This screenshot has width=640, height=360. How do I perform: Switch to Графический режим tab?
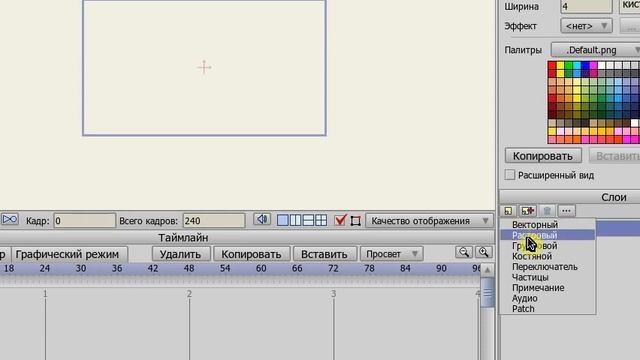pos(69,254)
